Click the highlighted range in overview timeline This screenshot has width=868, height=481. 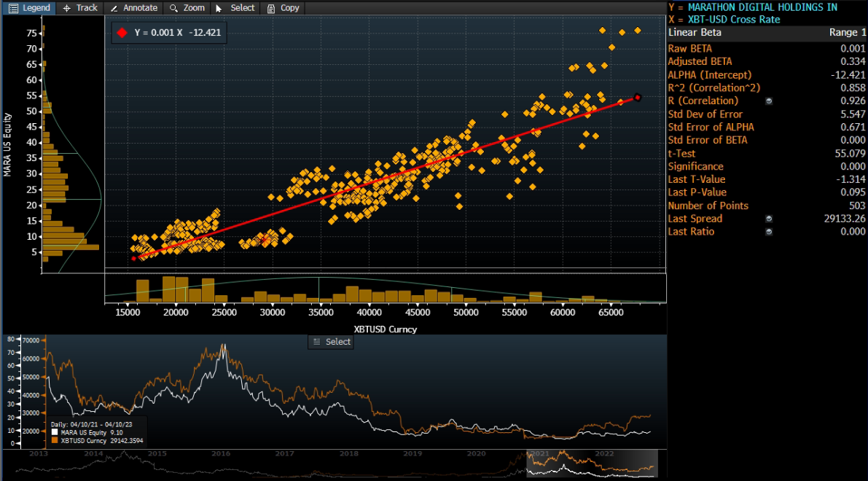point(592,464)
